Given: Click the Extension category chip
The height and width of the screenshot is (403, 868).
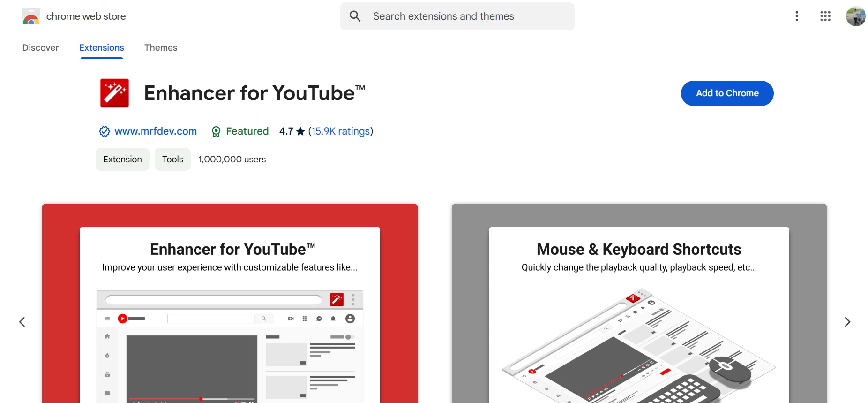Looking at the screenshot, I should tap(122, 160).
